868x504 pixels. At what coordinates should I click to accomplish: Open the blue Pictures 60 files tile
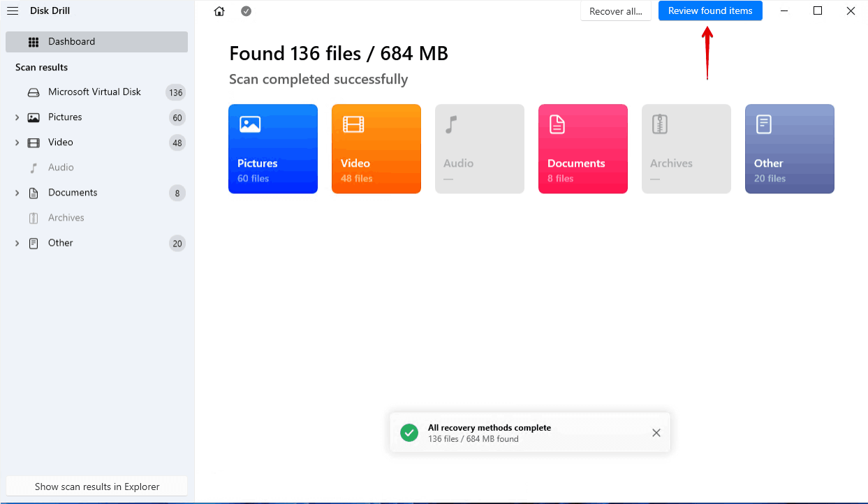[x=273, y=149]
